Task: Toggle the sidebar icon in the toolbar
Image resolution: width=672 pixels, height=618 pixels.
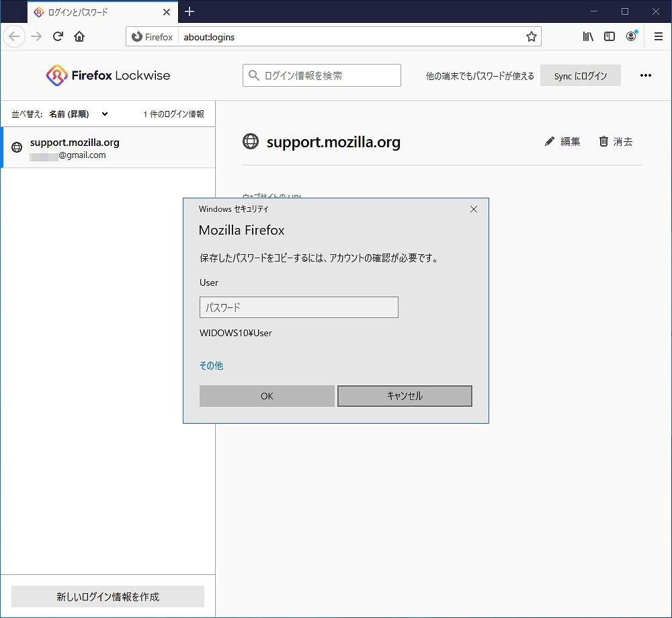Action: [x=610, y=36]
